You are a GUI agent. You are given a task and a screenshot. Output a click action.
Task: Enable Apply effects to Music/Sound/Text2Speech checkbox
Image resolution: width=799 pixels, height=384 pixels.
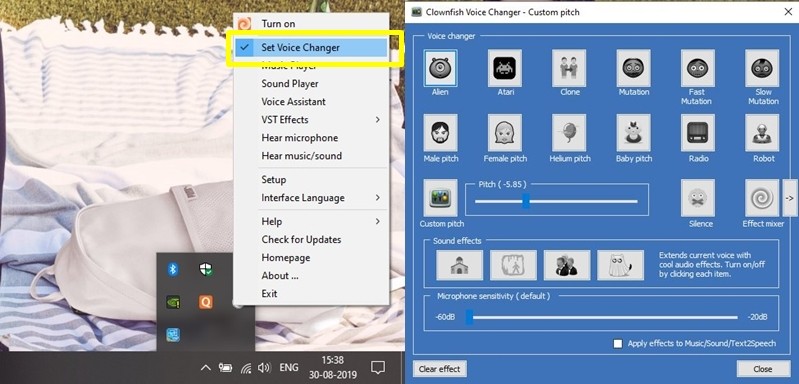(x=618, y=344)
